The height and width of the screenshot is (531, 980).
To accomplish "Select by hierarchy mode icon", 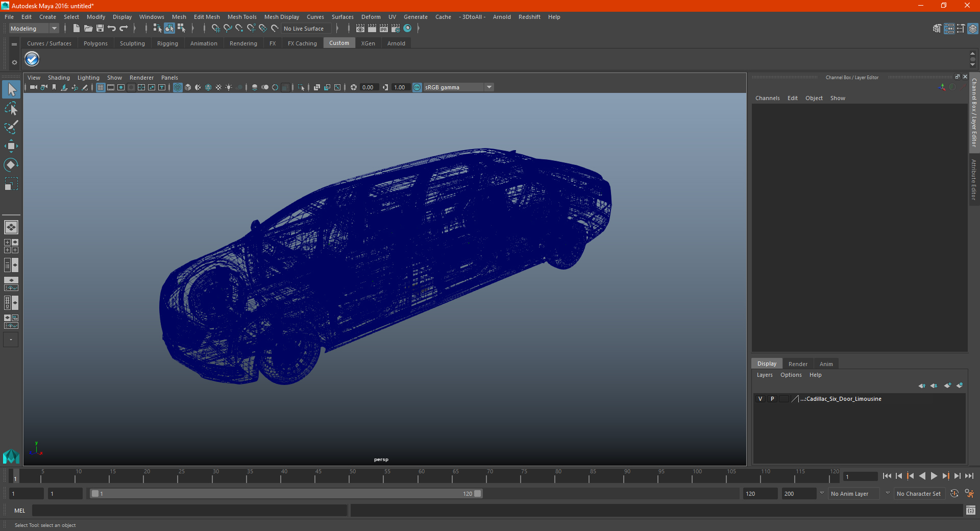I will click(x=157, y=29).
